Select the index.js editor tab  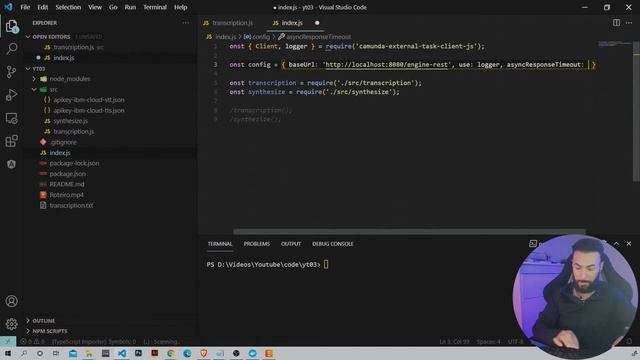coord(292,23)
